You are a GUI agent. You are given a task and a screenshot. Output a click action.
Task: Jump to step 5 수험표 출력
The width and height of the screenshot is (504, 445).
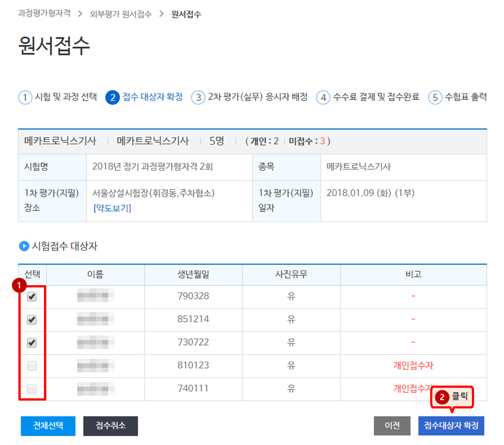tap(458, 97)
